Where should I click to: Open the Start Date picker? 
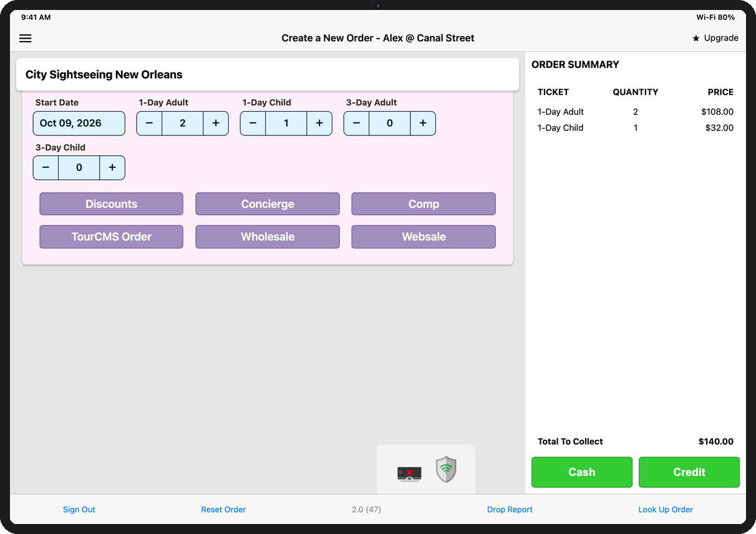pyautogui.click(x=79, y=124)
